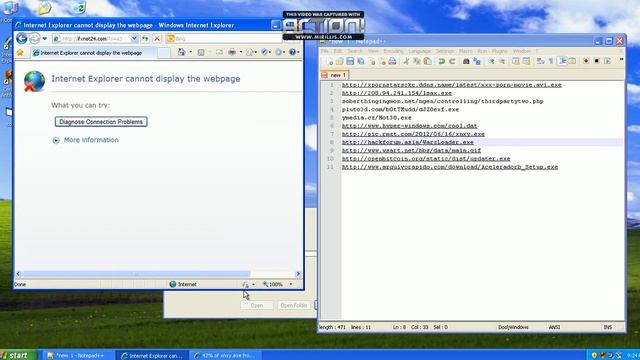Click the Zoom In icon in Notepad++
The height and width of the screenshot is (360, 640).
tap(491, 62)
